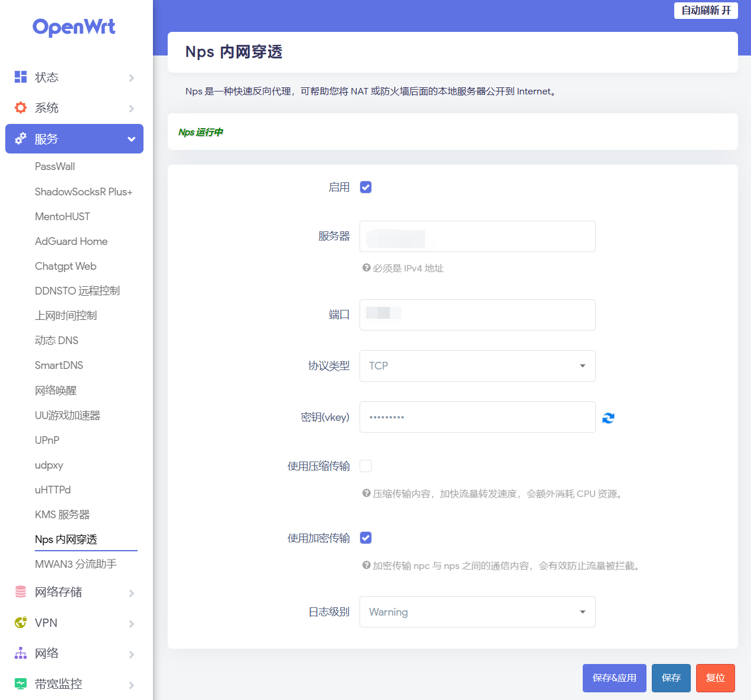The width and height of the screenshot is (751, 700).
Task: Open MentoHUST service page
Action: click(x=63, y=217)
